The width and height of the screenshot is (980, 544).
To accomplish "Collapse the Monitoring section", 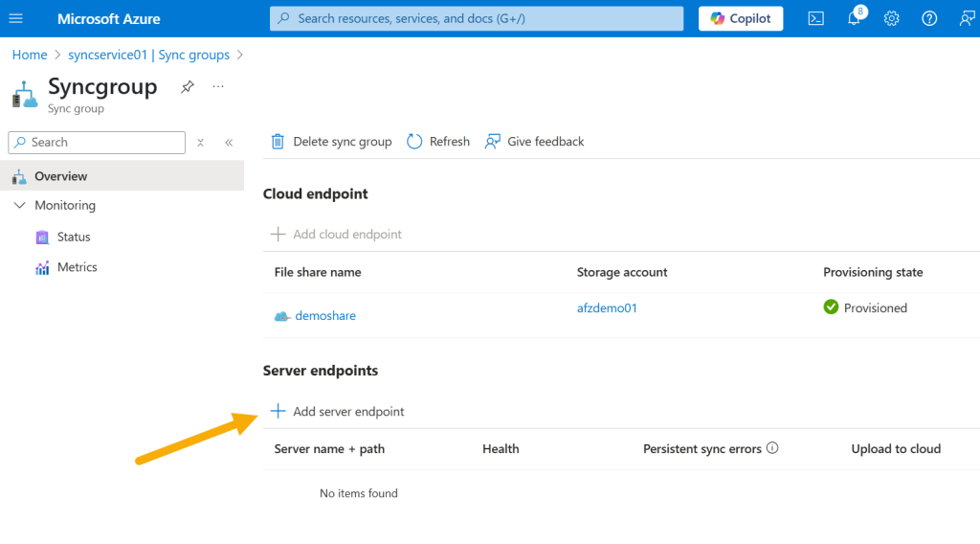I will tap(20, 205).
